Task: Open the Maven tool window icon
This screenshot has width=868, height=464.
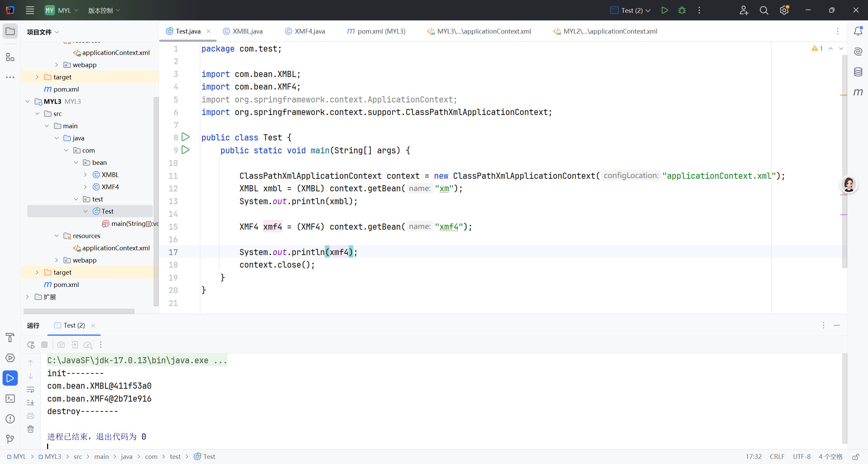Action: pos(858,92)
